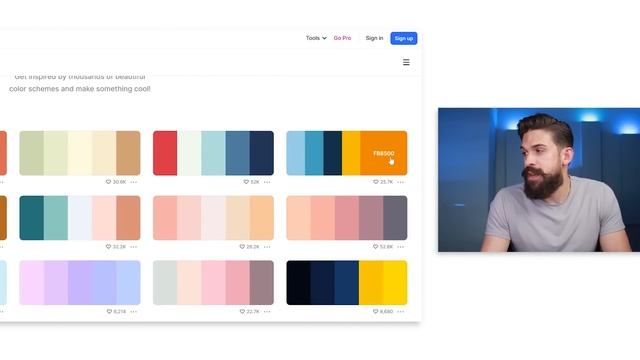Open the three-dot menu beside 32.2K
The height and width of the screenshot is (360, 640).
(x=133, y=247)
